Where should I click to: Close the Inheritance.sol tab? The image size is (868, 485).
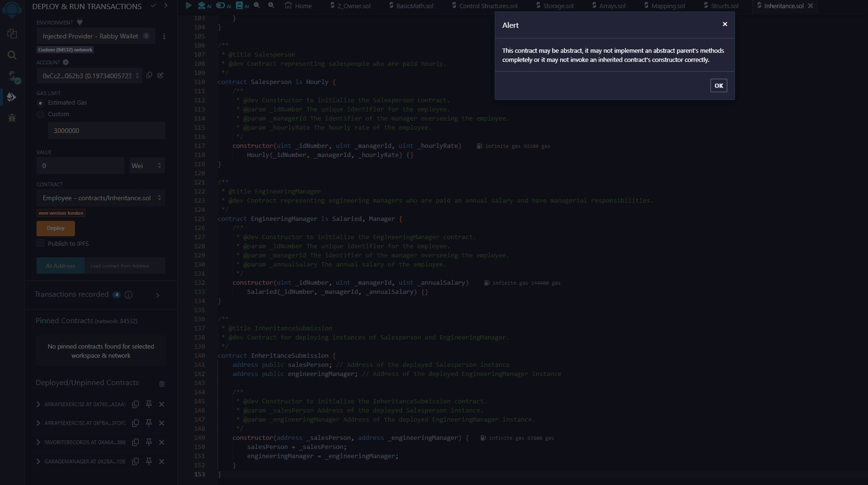coord(810,6)
